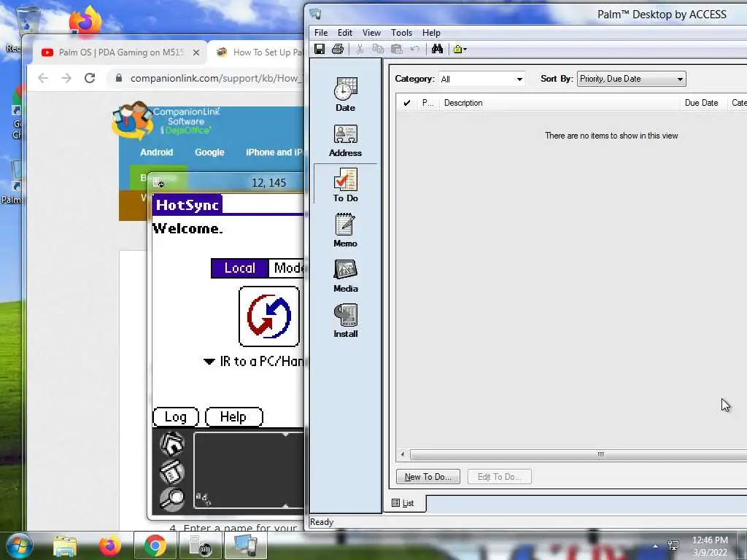Click the emulator window title icon
This screenshot has height=560, width=747.
pyautogui.click(x=158, y=182)
